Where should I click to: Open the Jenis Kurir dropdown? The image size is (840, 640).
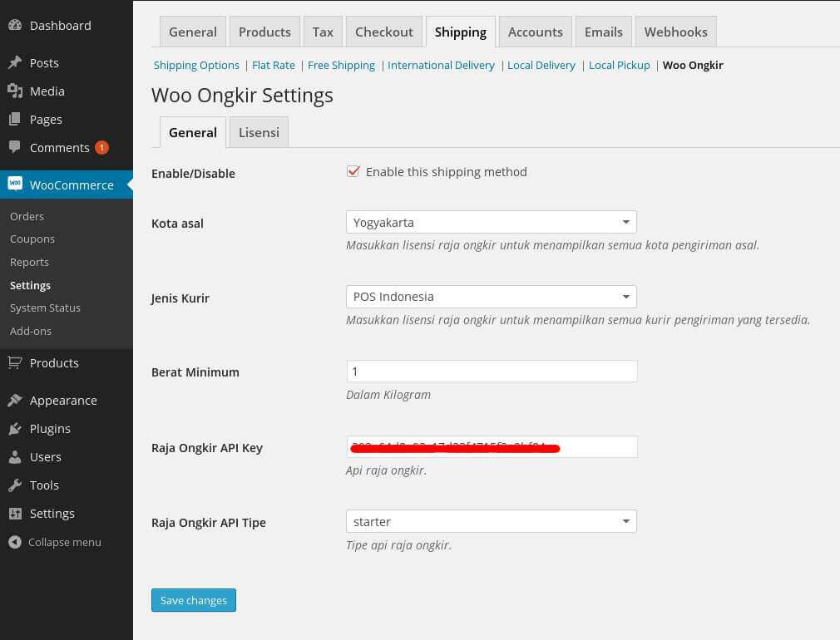(x=492, y=297)
